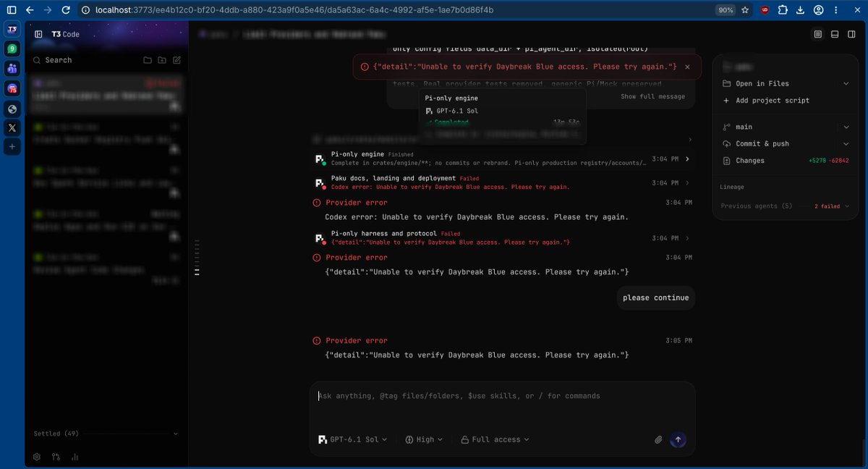Image resolution: width=868 pixels, height=469 pixels.
Task: Go back in browser history
Action: pyautogui.click(x=29, y=10)
